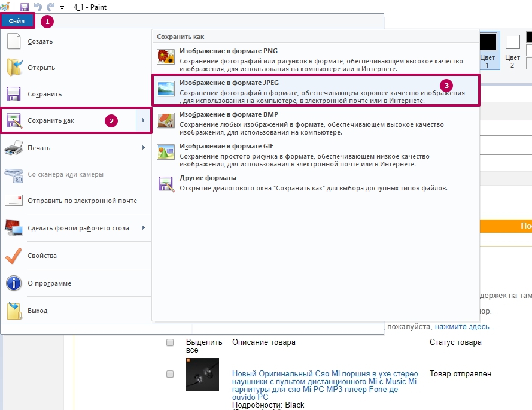Click the Save icon in quick access toolbar
Viewport: 532px width, 410px height.
pos(25,7)
